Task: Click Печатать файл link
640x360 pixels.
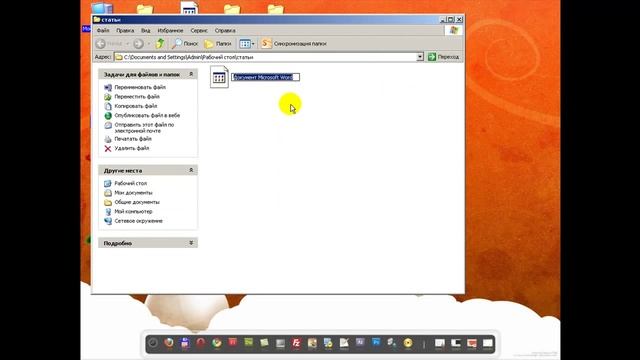Action: coord(133,139)
